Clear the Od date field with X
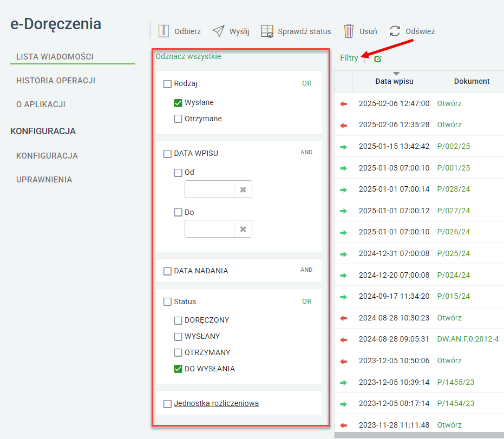The image size is (504, 439). tap(243, 189)
